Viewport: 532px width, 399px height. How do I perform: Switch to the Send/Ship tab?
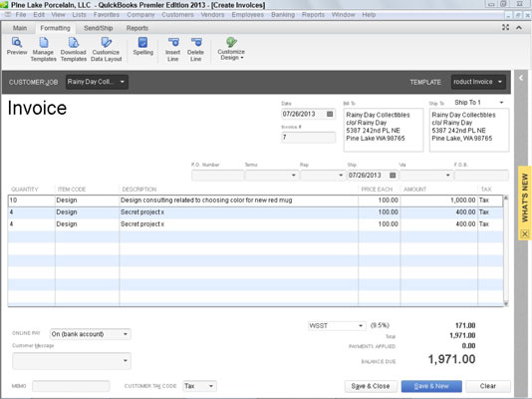point(98,28)
